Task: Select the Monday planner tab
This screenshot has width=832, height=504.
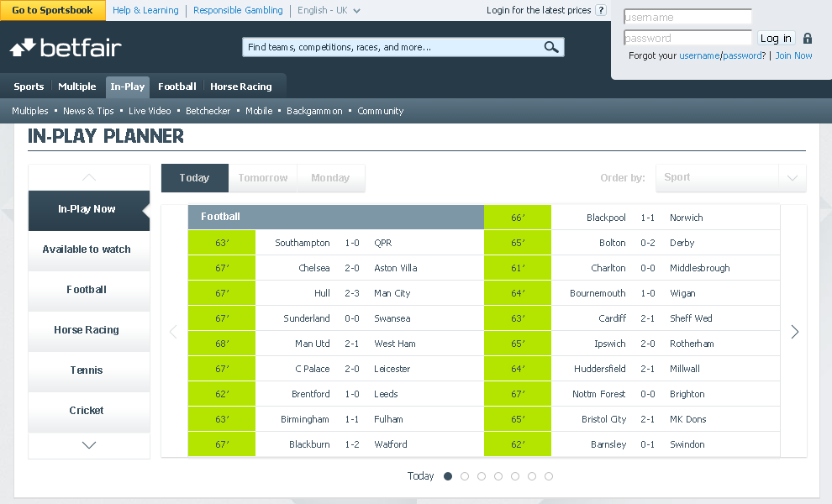Action: (330, 178)
